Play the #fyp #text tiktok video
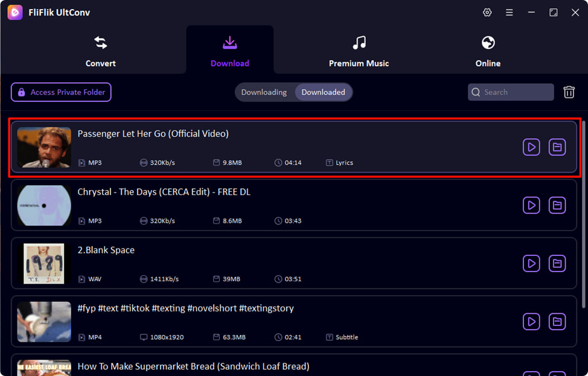Screen dimensions: 588x376 pos(531,322)
